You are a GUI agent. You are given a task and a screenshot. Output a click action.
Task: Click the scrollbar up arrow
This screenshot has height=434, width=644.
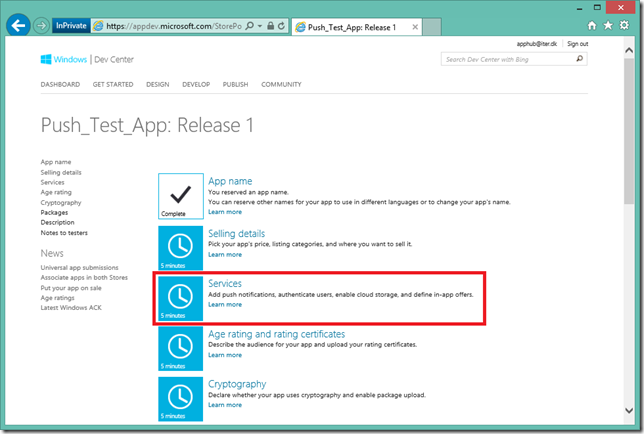[x=629, y=50]
